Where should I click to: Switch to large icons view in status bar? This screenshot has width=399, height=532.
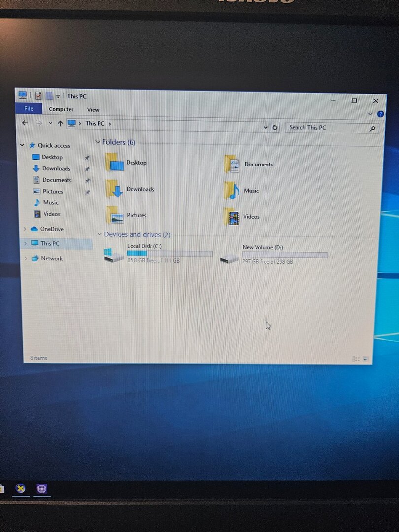tap(366, 359)
